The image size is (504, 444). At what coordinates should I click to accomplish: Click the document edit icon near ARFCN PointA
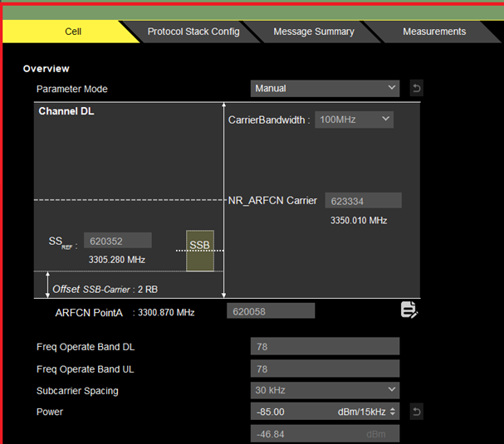coord(409,310)
